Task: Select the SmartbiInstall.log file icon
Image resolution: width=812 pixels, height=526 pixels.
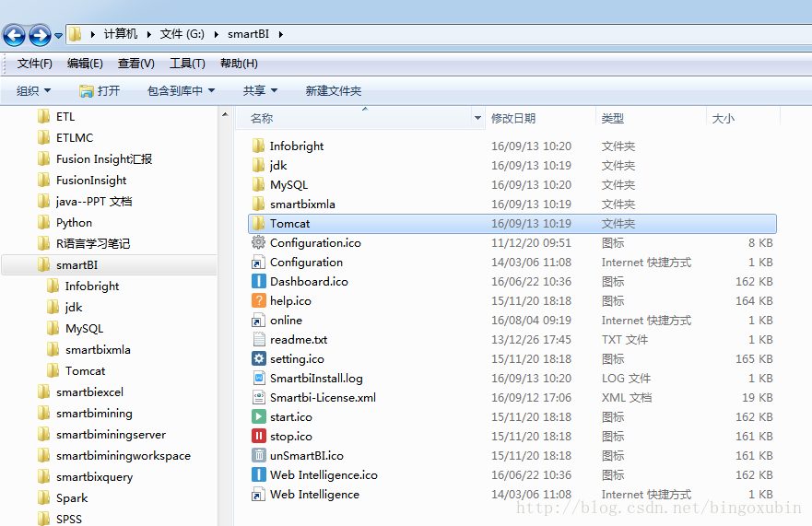Action: pyautogui.click(x=258, y=379)
